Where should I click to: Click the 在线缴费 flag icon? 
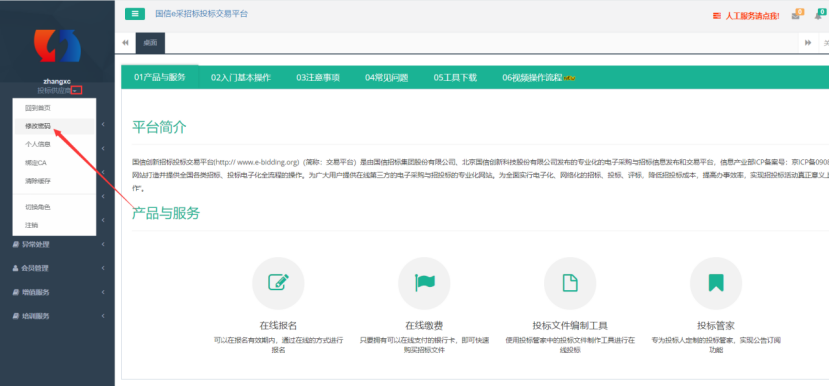click(x=424, y=283)
